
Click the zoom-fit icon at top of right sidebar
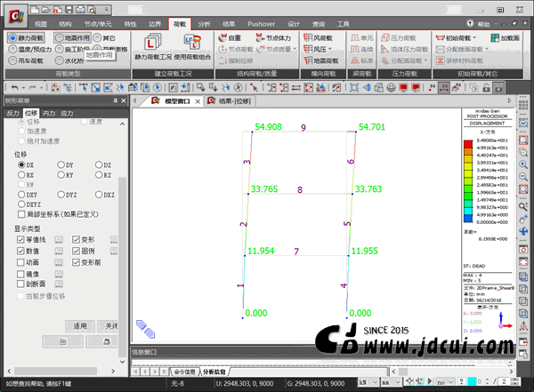523,140
